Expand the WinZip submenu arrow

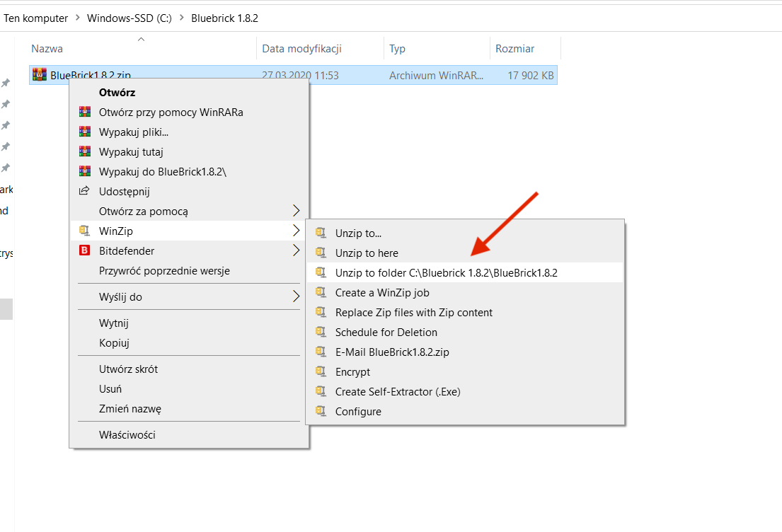(x=296, y=231)
